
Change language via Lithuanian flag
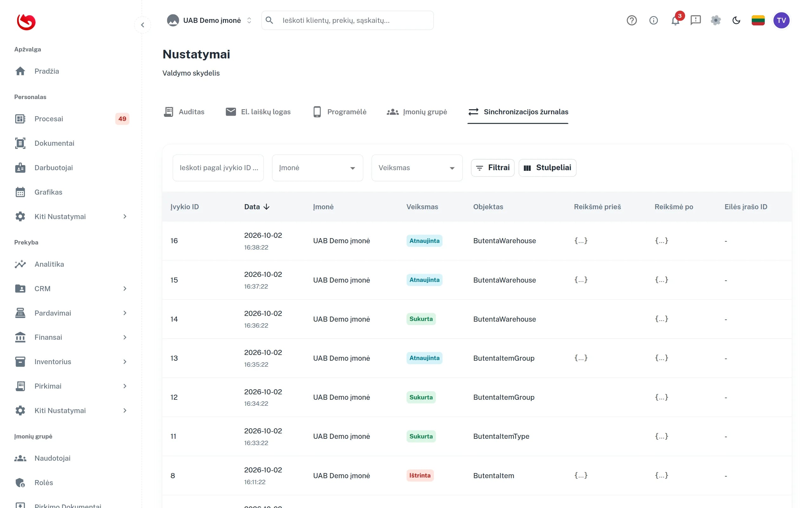(758, 21)
